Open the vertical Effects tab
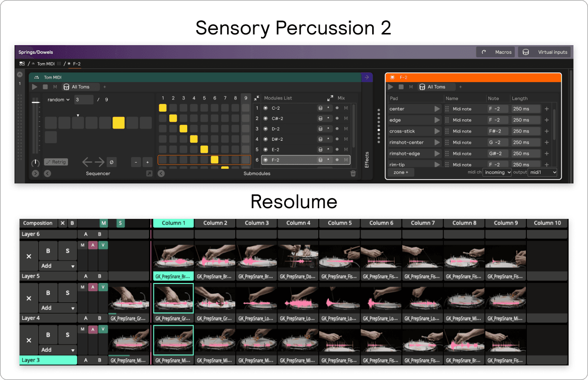The image size is (588, 380). 367,160
